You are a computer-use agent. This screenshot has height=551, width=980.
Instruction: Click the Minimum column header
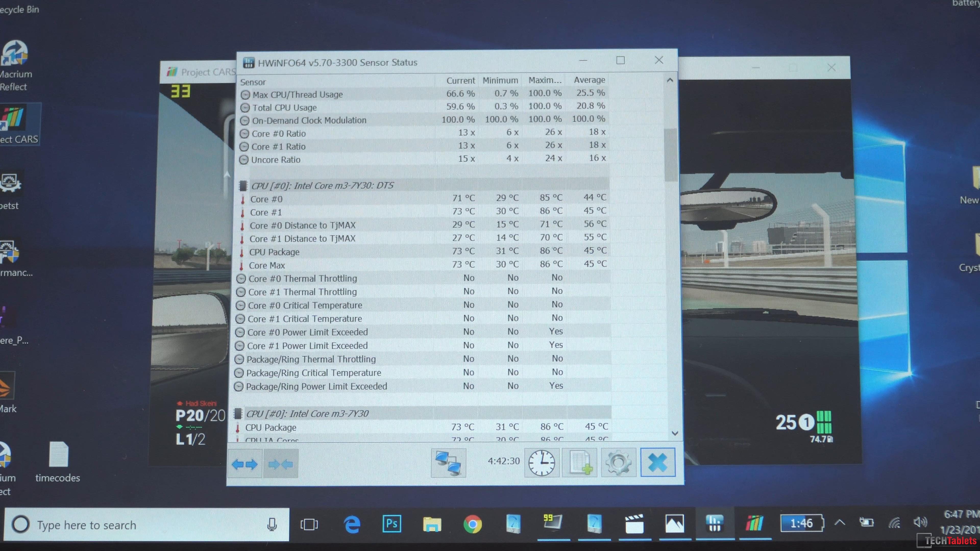pyautogui.click(x=500, y=80)
